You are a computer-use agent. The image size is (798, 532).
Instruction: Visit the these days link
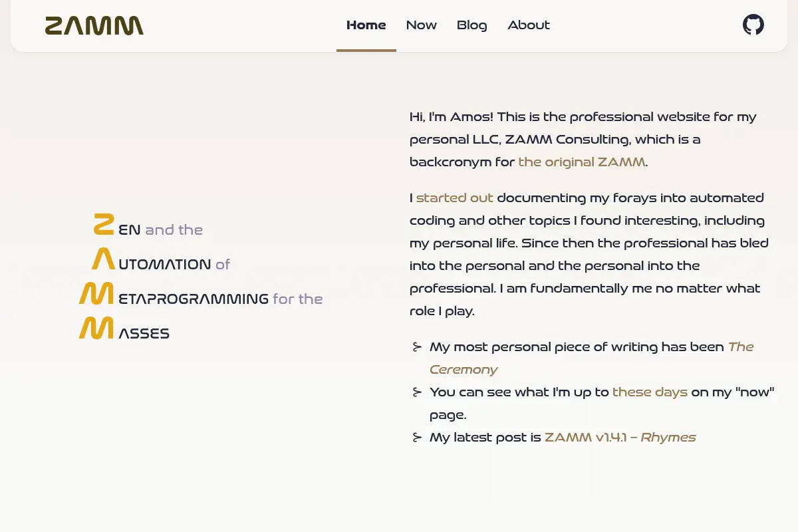click(x=650, y=392)
